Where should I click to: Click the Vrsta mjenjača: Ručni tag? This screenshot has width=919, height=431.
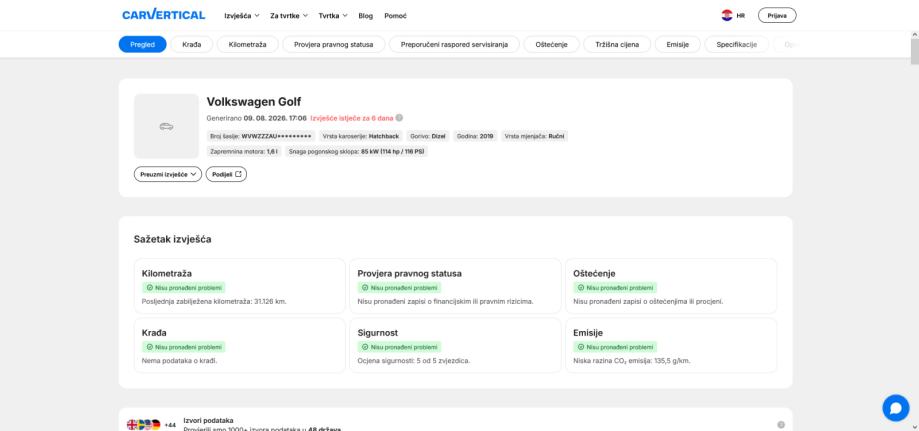(x=534, y=136)
